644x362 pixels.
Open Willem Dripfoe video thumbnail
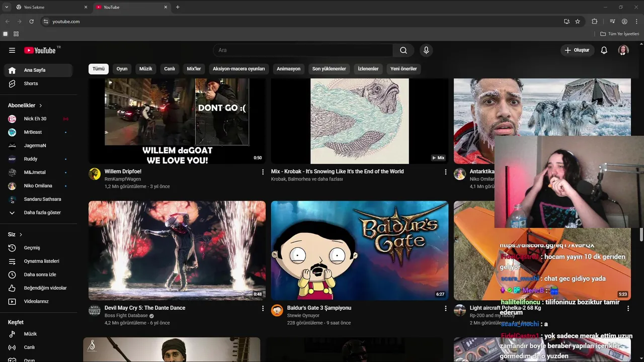177,121
